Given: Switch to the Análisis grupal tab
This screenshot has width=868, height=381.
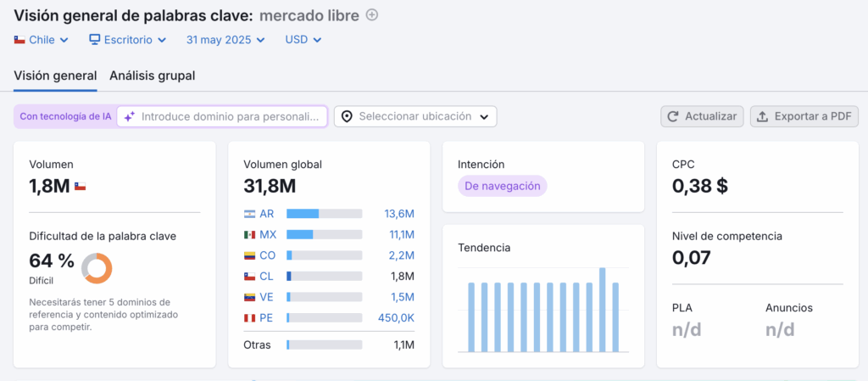Looking at the screenshot, I should pyautogui.click(x=153, y=76).
